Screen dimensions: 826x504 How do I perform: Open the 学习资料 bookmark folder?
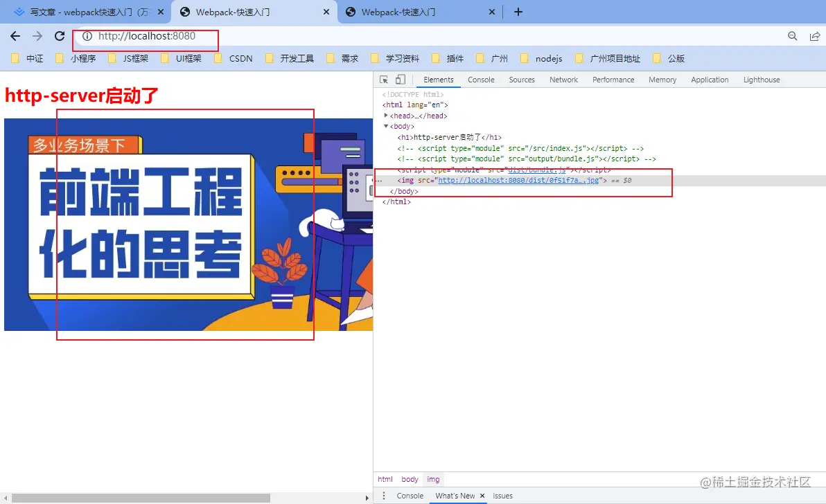click(395, 58)
